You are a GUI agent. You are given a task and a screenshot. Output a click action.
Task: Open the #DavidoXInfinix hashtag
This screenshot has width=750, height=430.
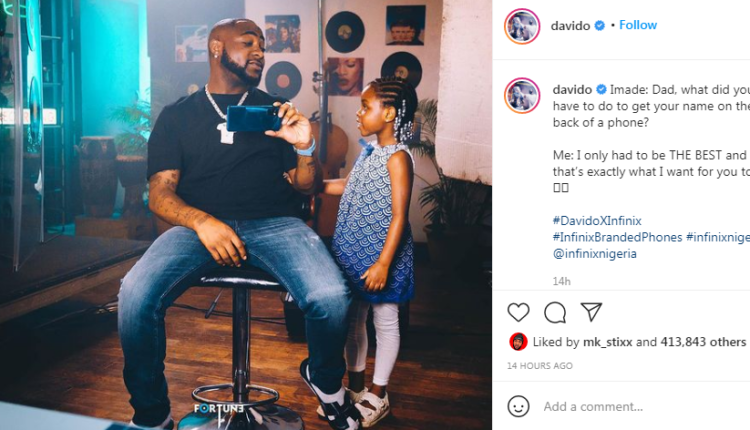click(x=597, y=221)
